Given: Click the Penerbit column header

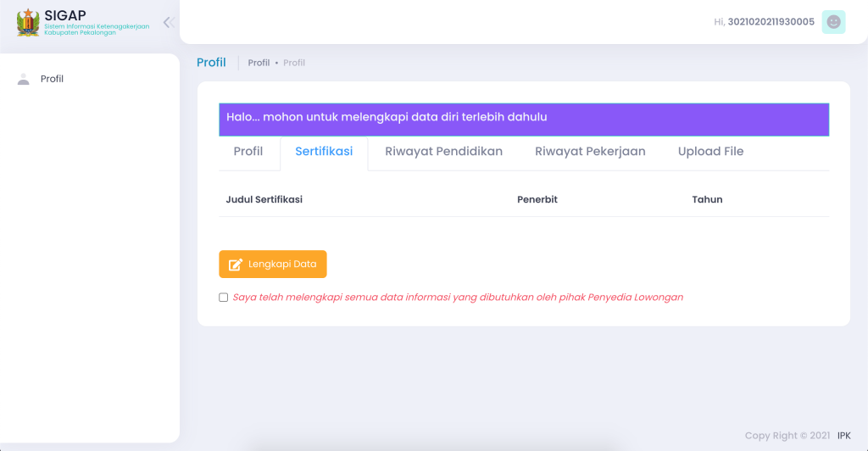Looking at the screenshot, I should [x=537, y=200].
